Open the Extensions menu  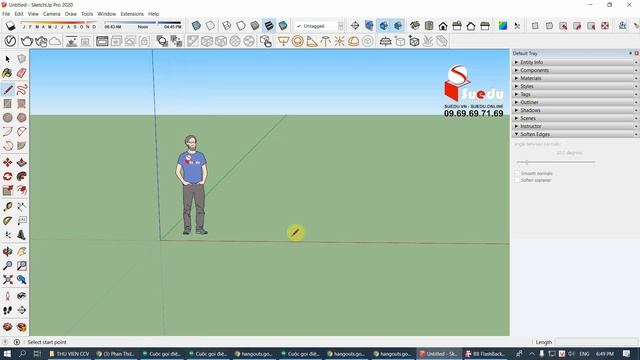click(132, 14)
